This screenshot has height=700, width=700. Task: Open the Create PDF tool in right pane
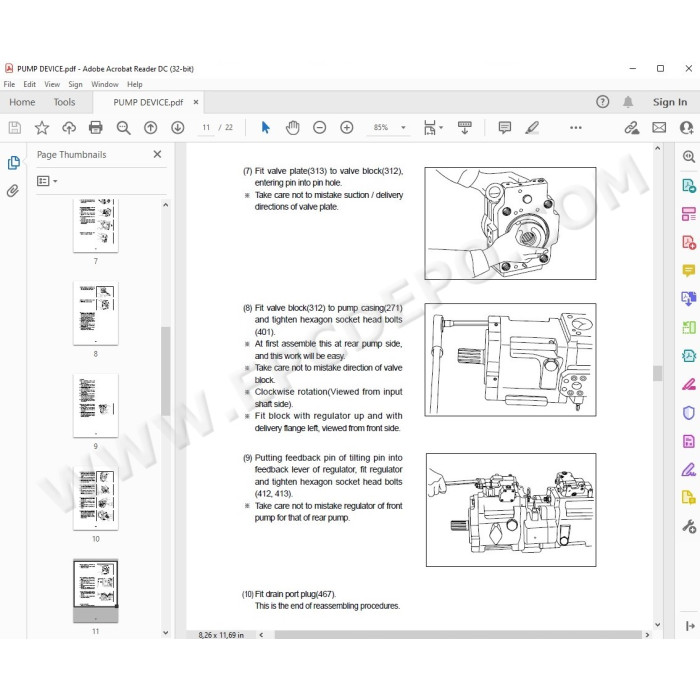click(x=689, y=242)
